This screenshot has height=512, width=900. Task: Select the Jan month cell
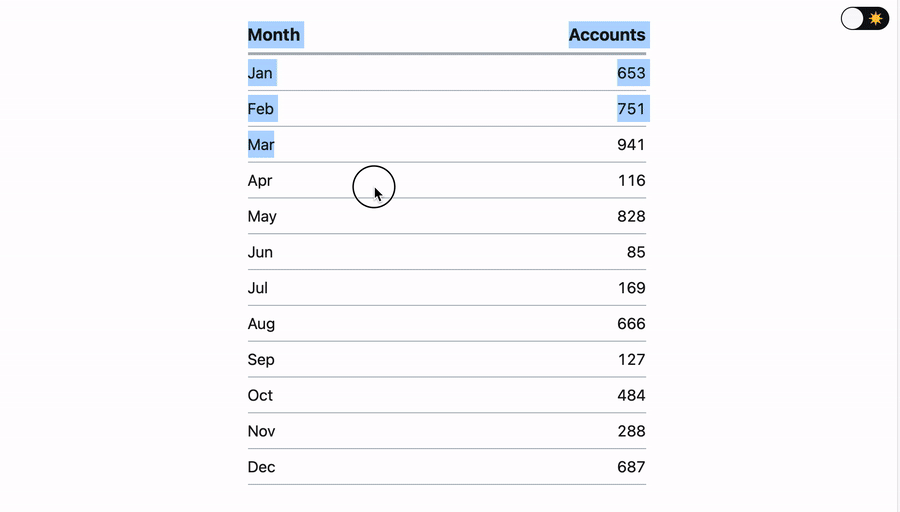coord(260,73)
